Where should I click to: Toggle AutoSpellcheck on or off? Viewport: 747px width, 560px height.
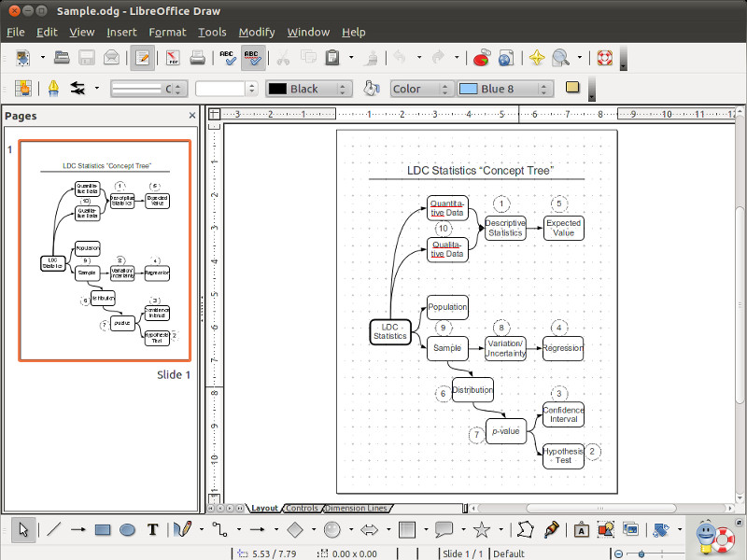click(x=252, y=58)
